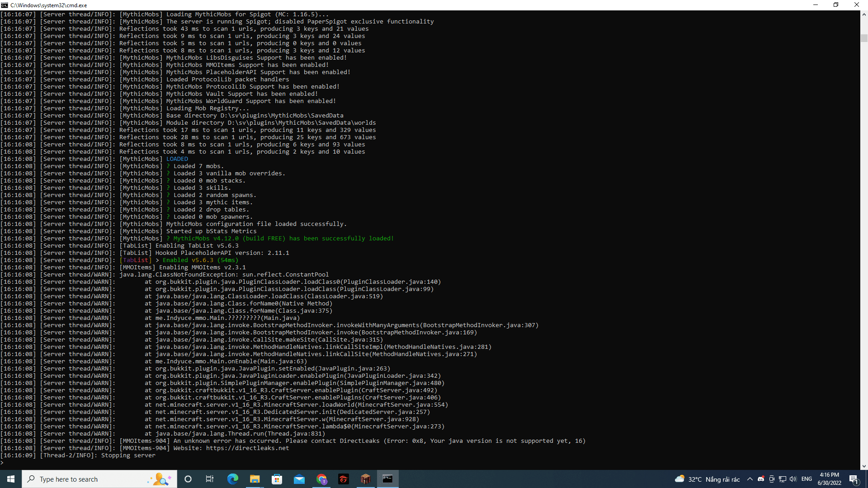Open the Windows Start menu

coord(11,479)
